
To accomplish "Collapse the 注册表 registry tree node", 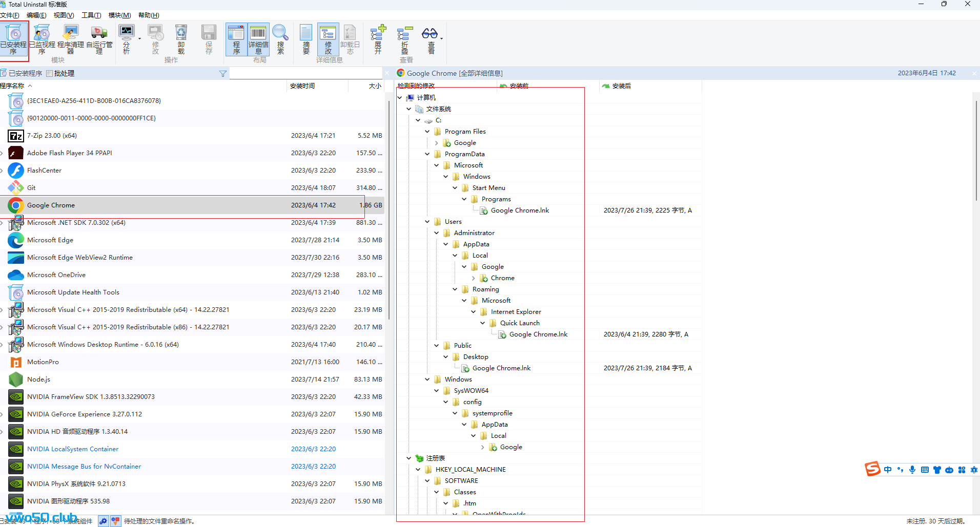I will (409, 458).
